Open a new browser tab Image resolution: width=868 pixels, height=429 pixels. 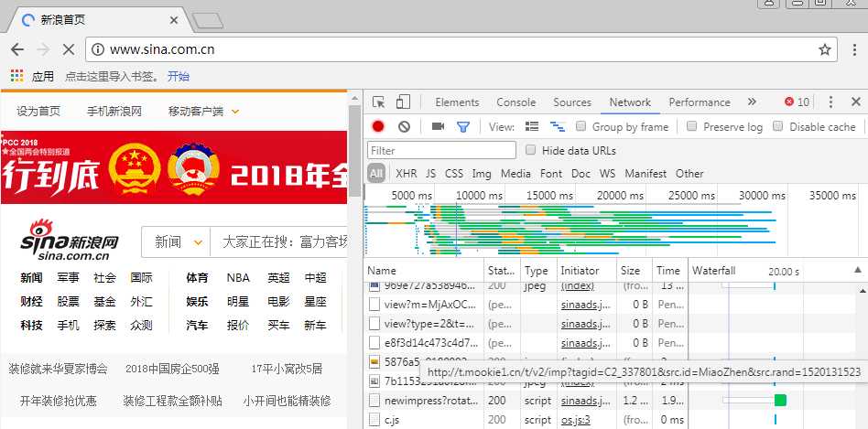(207, 20)
